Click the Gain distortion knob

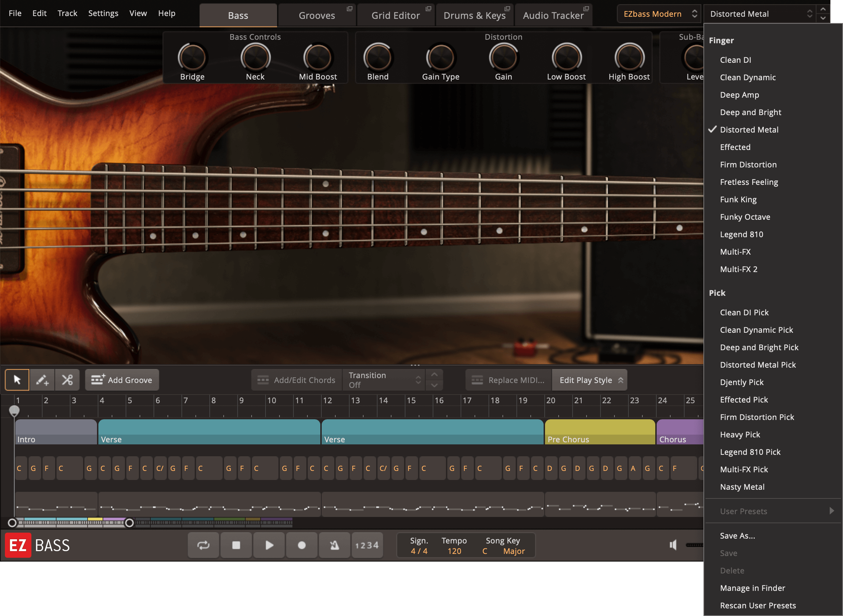[503, 58]
